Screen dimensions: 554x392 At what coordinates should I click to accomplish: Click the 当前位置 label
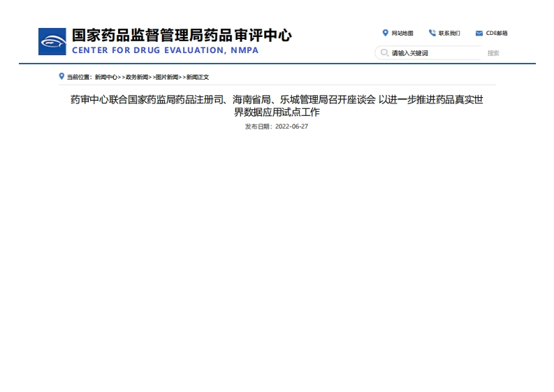tap(79, 77)
